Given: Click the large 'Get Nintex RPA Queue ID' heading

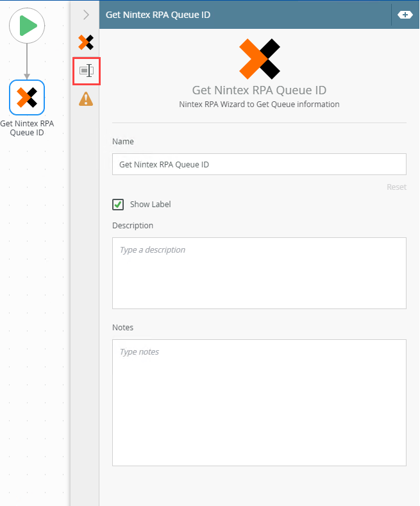Looking at the screenshot, I should pyautogui.click(x=259, y=90).
